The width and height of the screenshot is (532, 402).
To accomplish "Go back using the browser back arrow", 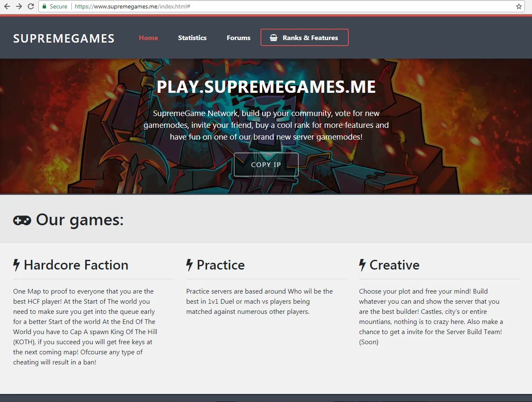I will coord(7,6).
